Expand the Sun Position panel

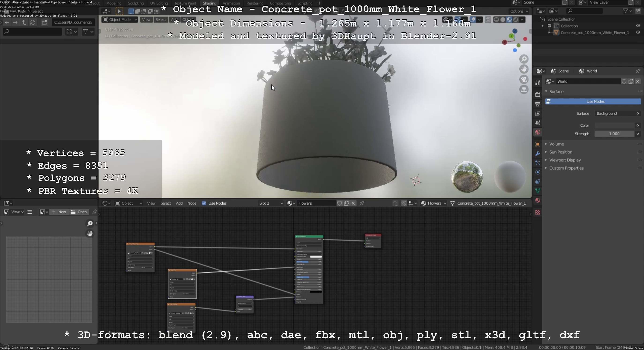click(561, 152)
